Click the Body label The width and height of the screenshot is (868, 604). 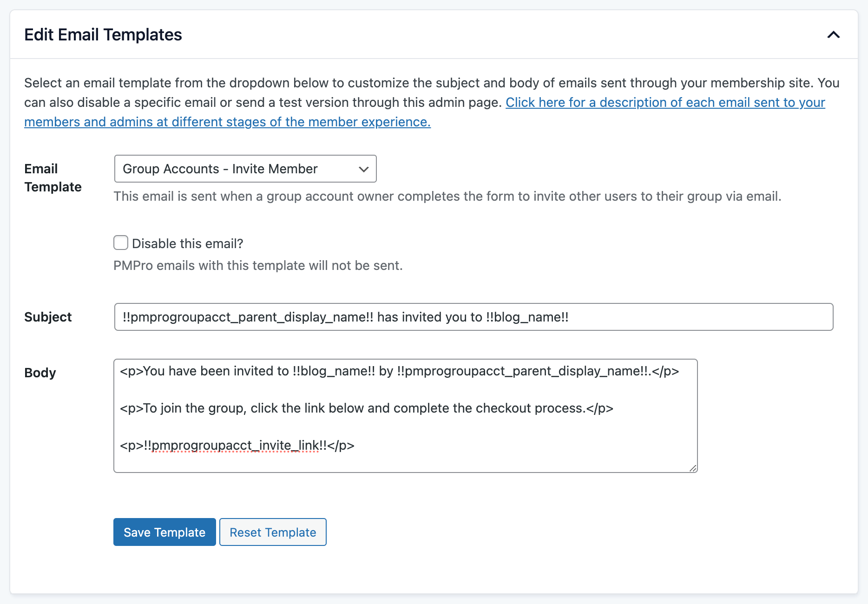click(x=40, y=372)
